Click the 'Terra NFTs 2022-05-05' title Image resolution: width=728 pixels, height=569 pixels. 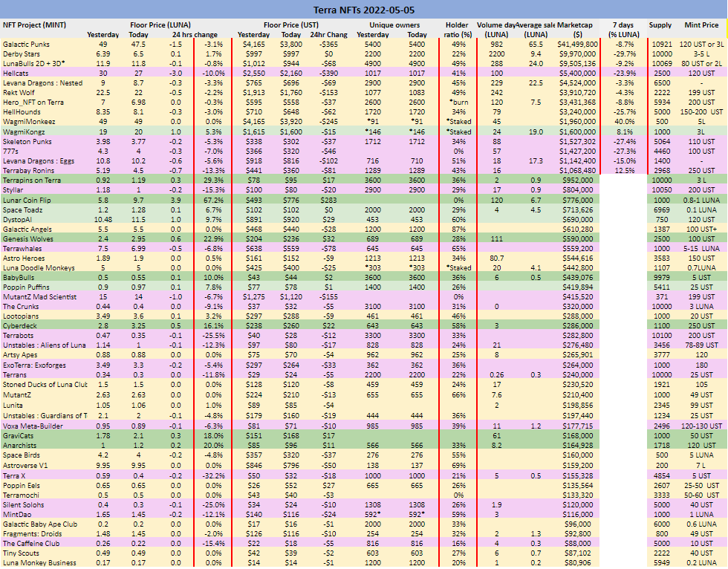coord(364,10)
